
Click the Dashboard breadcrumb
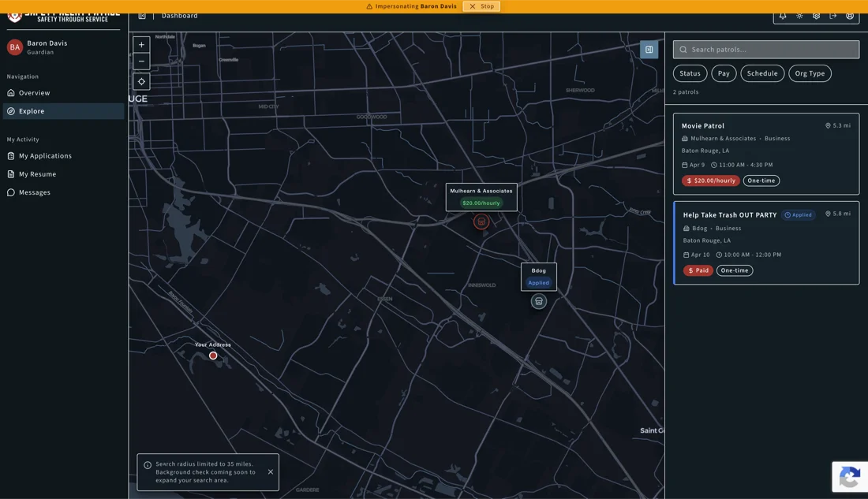click(x=179, y=16)
